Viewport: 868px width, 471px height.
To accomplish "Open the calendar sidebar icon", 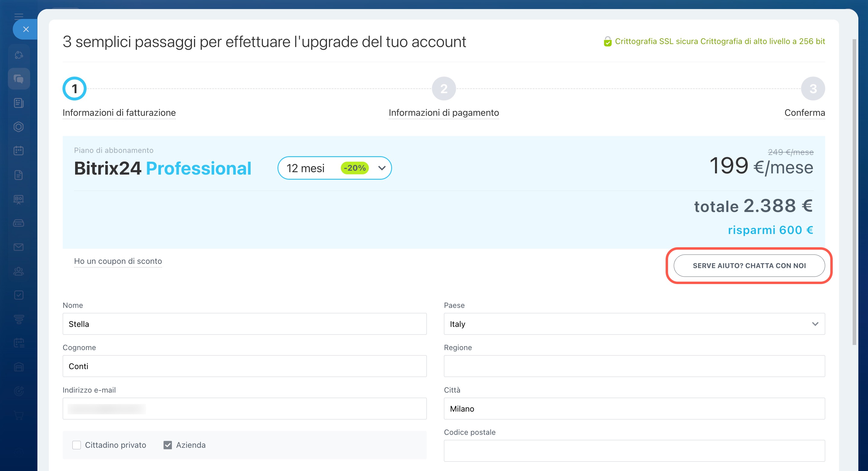I will click(19, 150).
